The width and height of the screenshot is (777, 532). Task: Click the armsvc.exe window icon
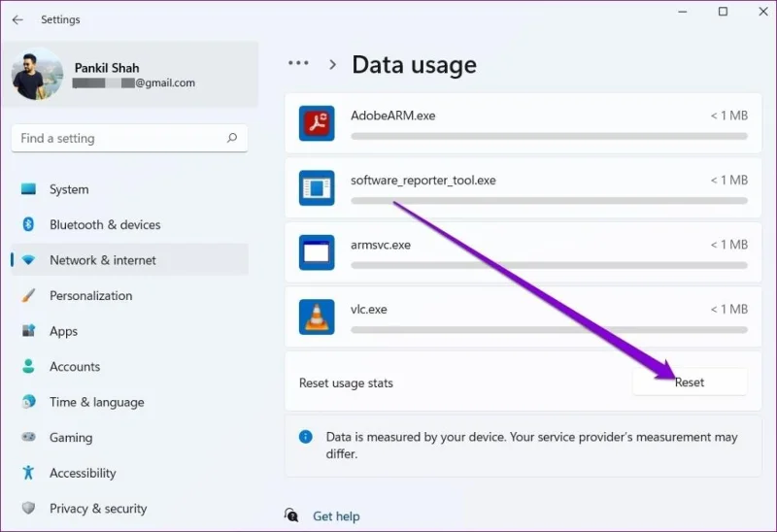[x=317, y=252]
